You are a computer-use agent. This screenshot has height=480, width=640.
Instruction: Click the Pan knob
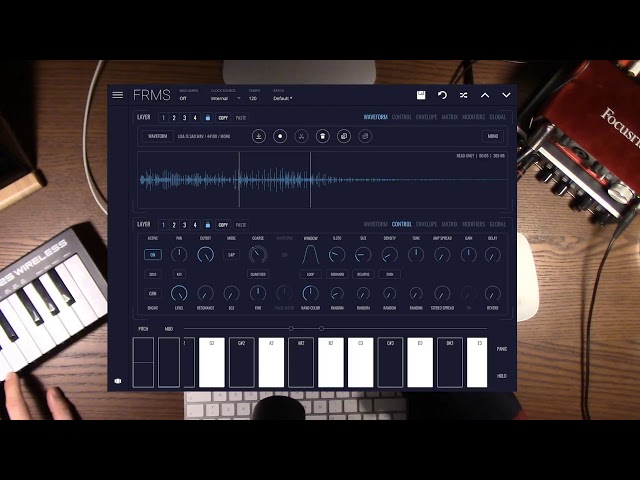[179, 255]
